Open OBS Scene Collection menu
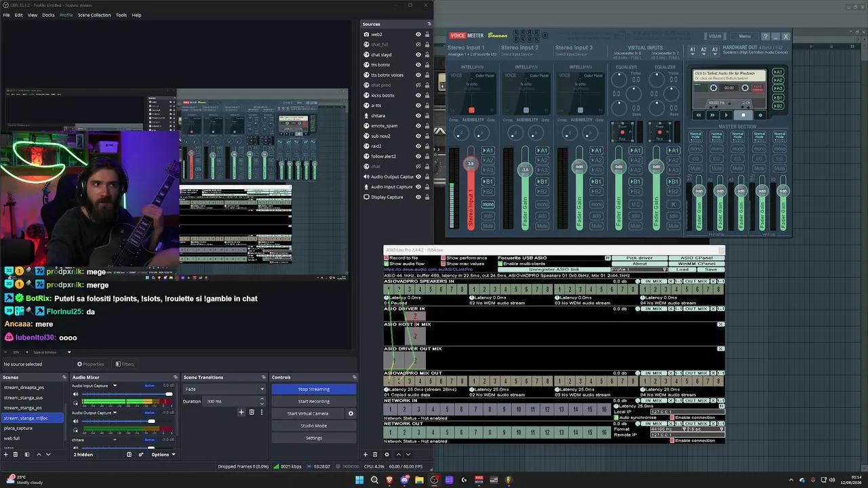This screenshot has height=488, width=868. point(94,15)
